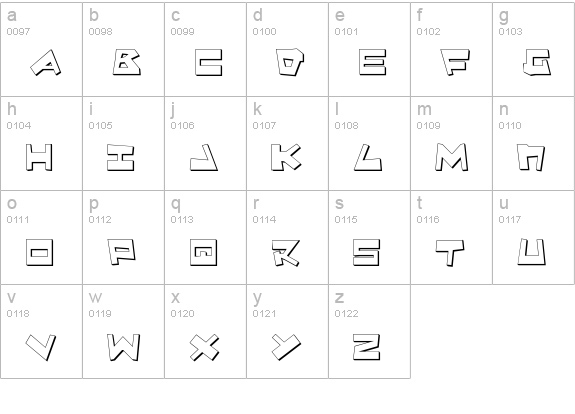Pick the W glyph in cell 0119
This screenshot has width=575, height=414.
pyautogui.click(x=124, y=347)
